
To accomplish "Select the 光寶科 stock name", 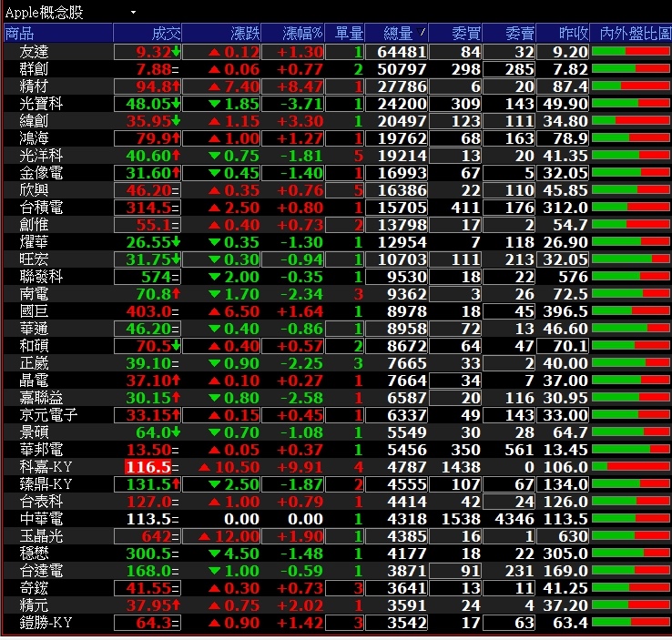I will 41,104.
